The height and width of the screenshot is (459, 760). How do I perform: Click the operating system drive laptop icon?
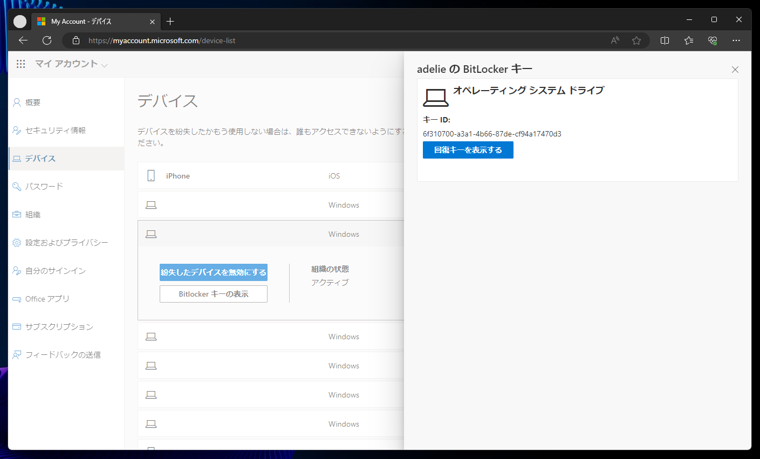pos(435,97)
